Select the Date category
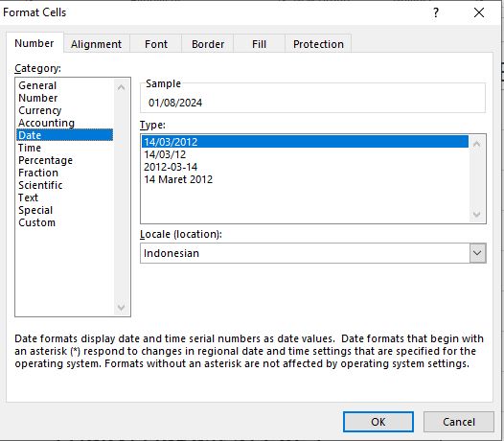 (64, 135)
